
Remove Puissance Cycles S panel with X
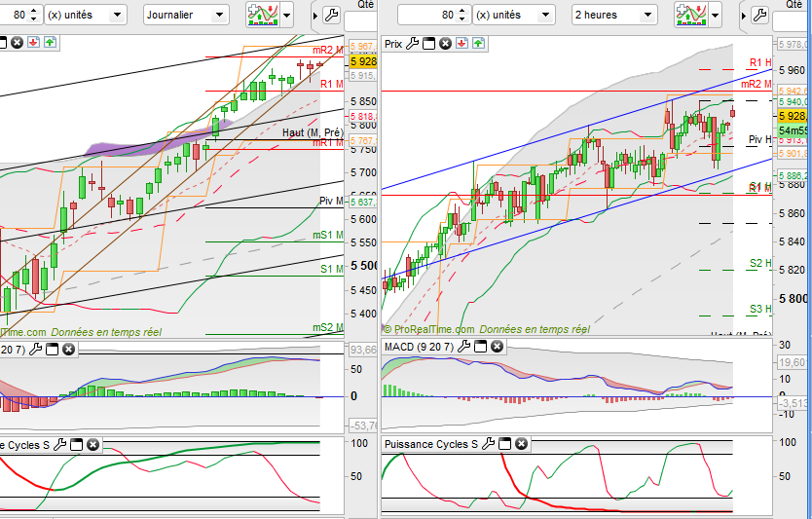[x=522, y=444]
